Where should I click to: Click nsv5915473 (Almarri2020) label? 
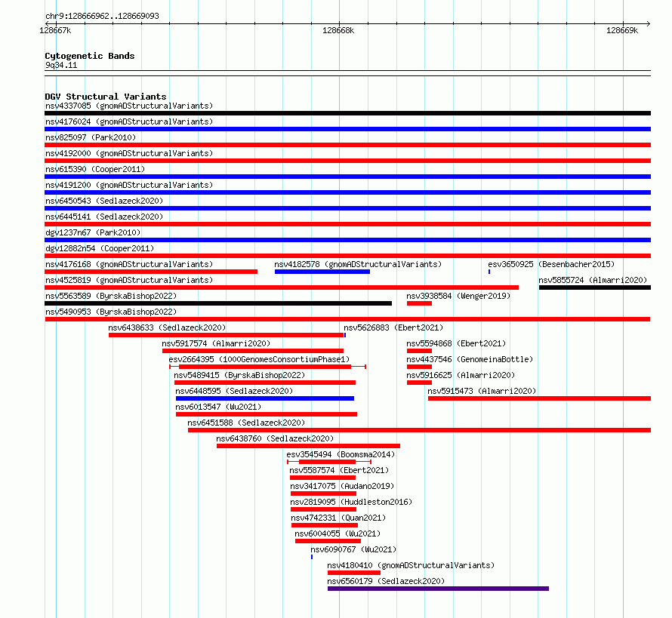tap(482, 391)
